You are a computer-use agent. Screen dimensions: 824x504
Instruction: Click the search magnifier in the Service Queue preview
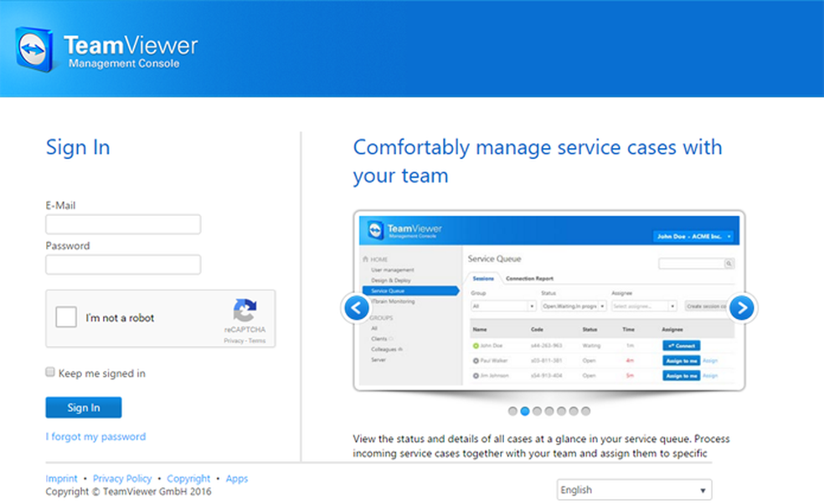[x=731, y=264]
